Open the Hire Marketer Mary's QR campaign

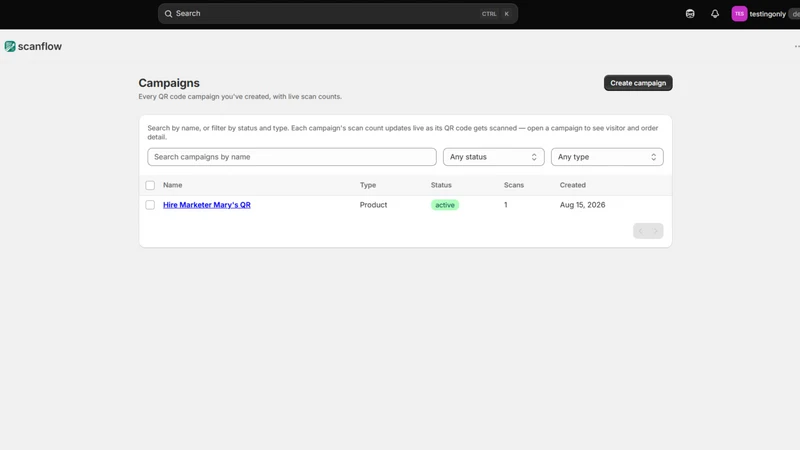(207, 205)
